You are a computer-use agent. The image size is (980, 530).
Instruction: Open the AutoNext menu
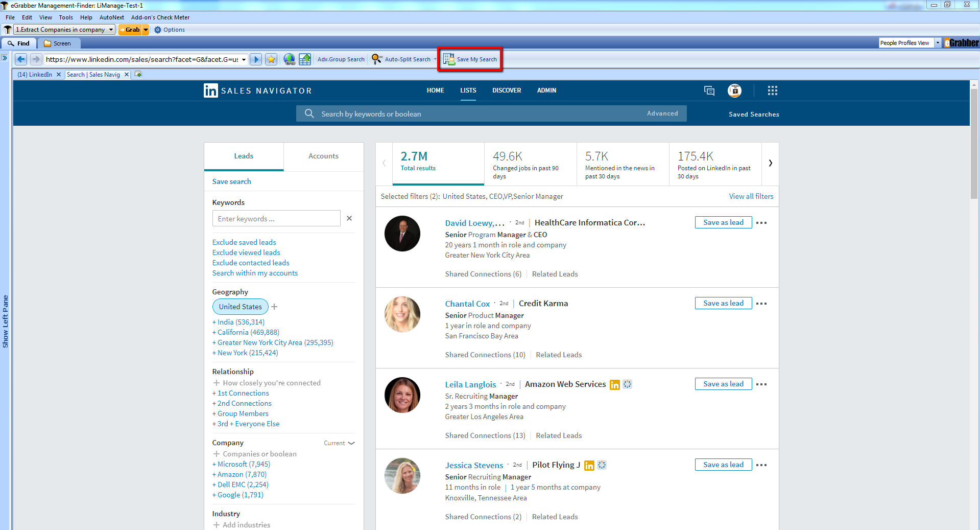point(112,17)
